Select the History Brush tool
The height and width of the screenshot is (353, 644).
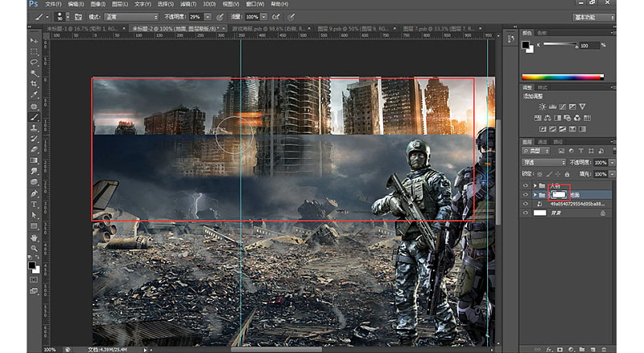(x=34, y=139)
